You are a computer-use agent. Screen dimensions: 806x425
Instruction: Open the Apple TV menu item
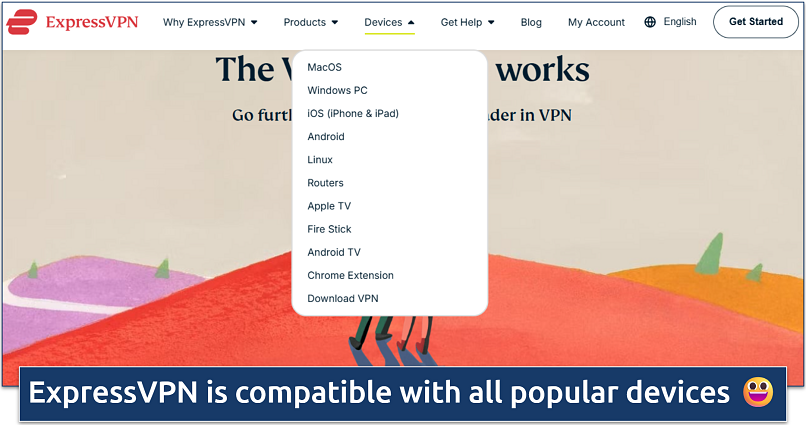329,205
